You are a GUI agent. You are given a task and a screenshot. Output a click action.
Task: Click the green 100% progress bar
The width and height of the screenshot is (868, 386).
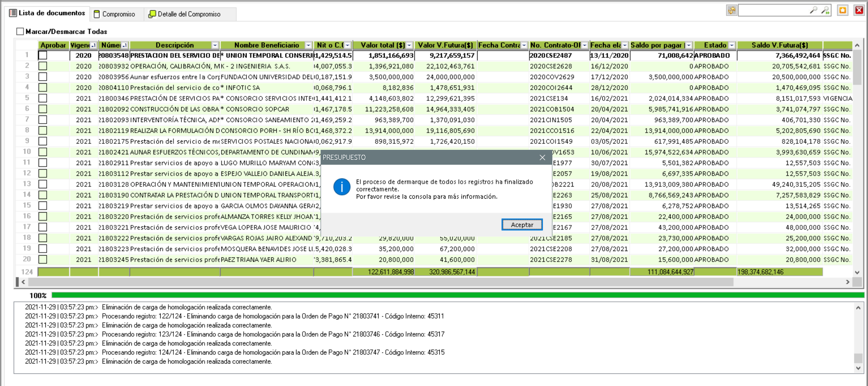[457, 295]
